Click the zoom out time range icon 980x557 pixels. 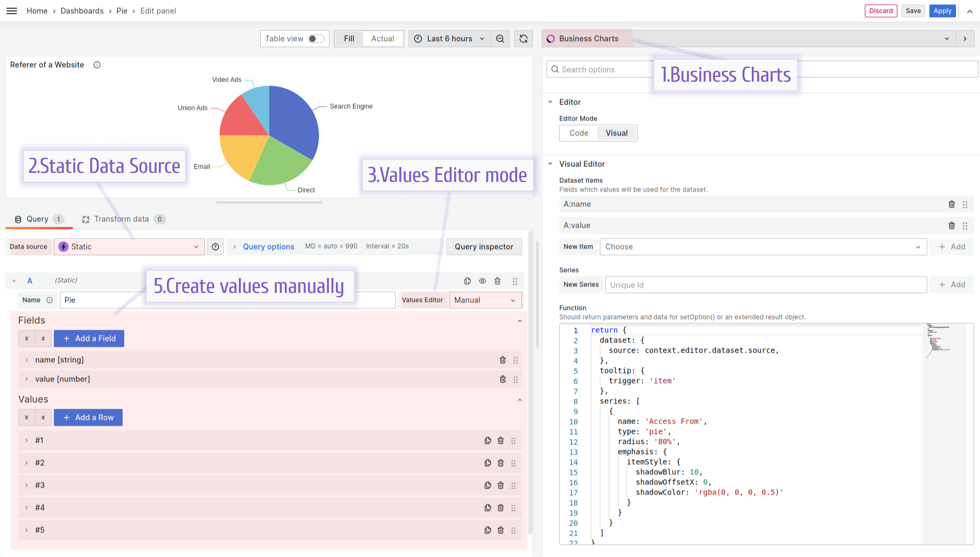click(500, 38)
